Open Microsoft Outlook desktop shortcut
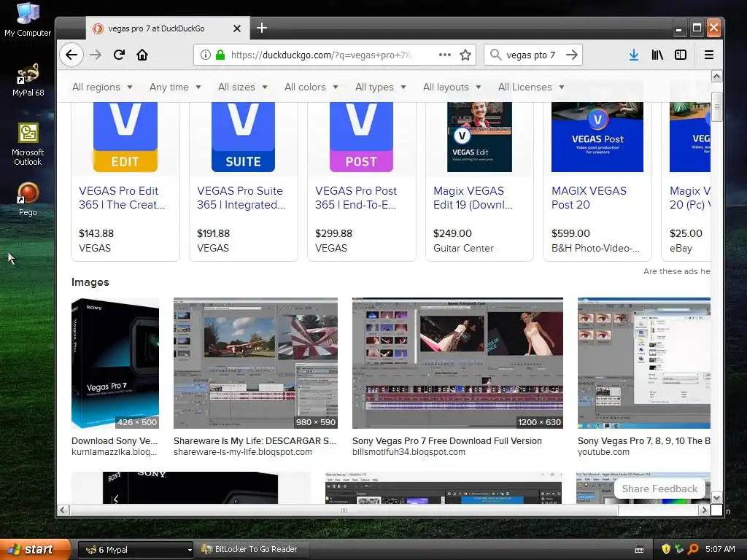Viewport: 747px width, 560px height. [x=28, y=144]
